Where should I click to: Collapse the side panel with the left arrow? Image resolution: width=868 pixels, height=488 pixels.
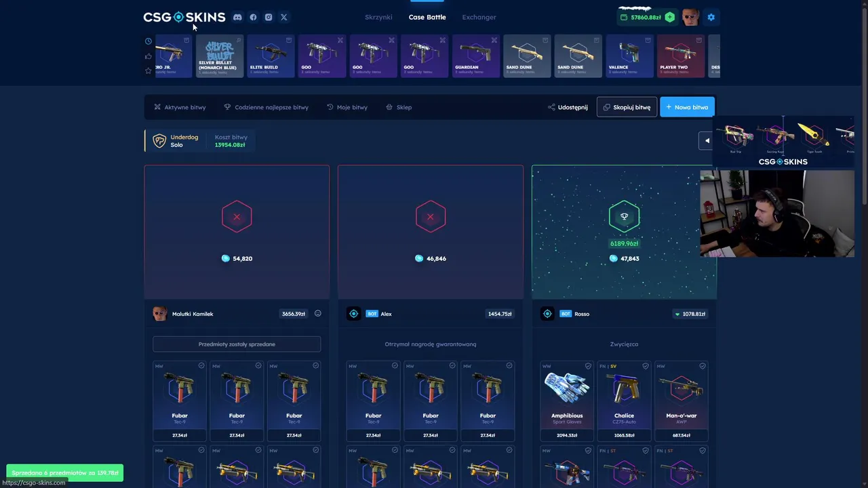[x=707, y=141]
